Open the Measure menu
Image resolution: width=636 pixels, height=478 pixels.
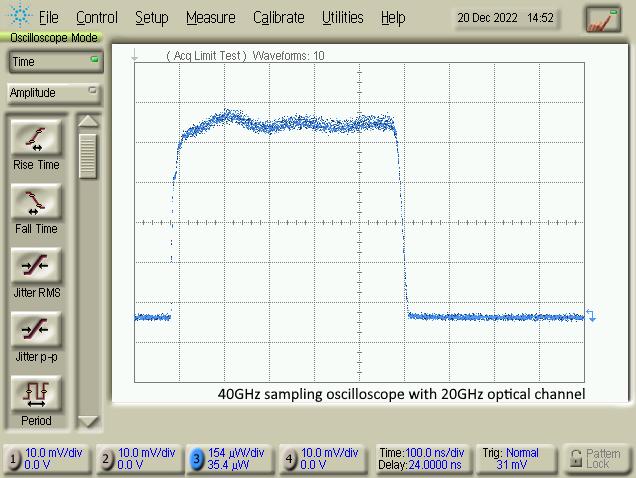(x=211, y=17)
